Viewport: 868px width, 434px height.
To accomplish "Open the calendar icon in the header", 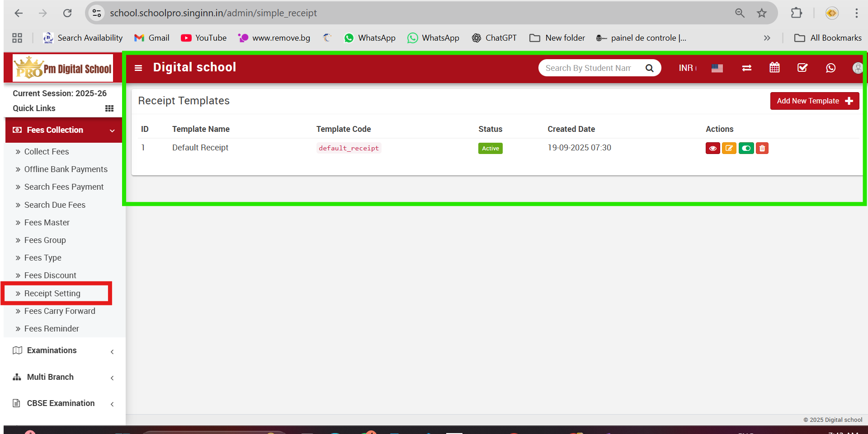I will coord(774,68).
